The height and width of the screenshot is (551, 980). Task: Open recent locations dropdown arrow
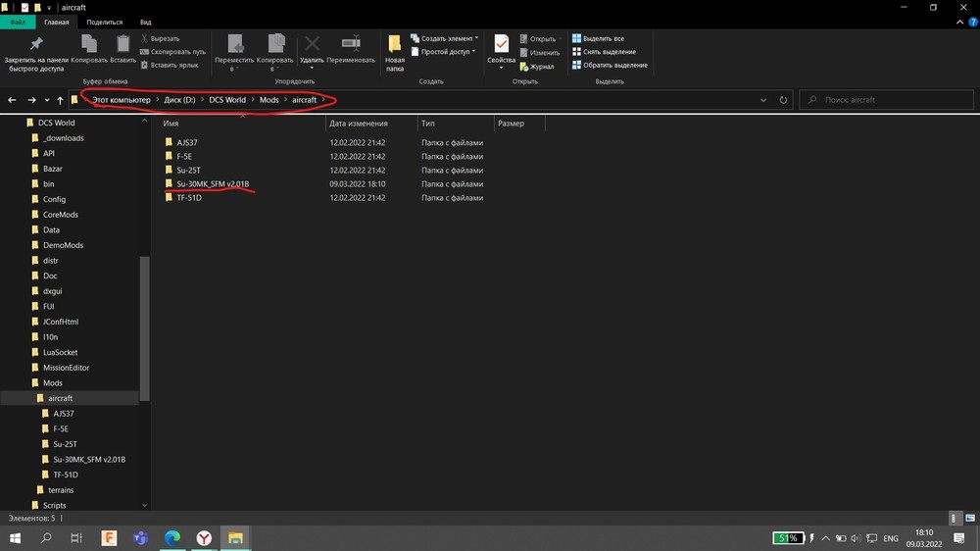click(47, 100)
